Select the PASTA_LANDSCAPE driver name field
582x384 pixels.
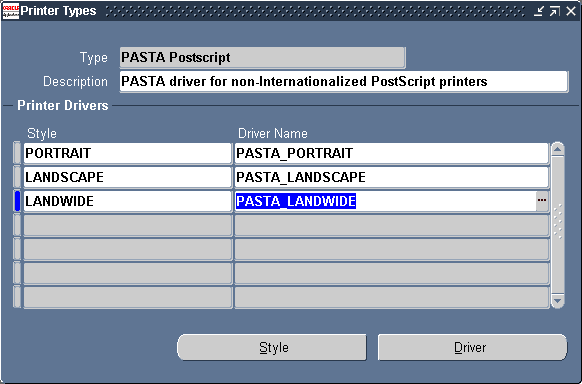click(392, 177)
